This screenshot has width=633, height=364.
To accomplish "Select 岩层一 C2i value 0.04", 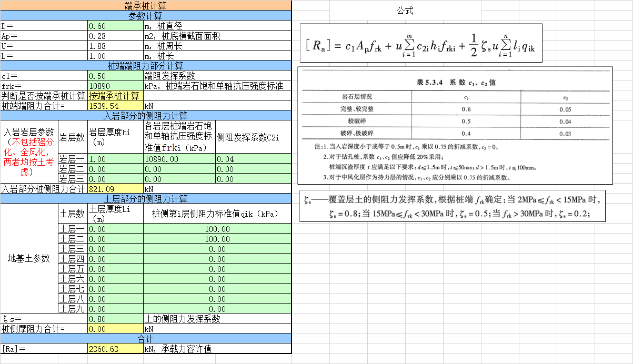I will 253,159.
